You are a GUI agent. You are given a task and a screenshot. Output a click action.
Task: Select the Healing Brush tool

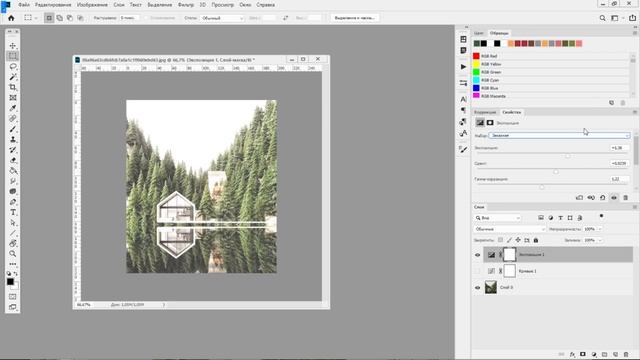(x=13, y=118)
